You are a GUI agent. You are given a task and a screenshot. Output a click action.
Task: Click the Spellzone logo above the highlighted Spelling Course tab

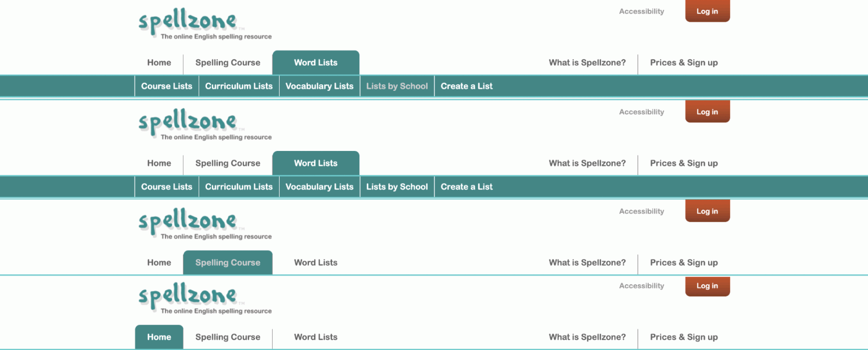[205, 224]
